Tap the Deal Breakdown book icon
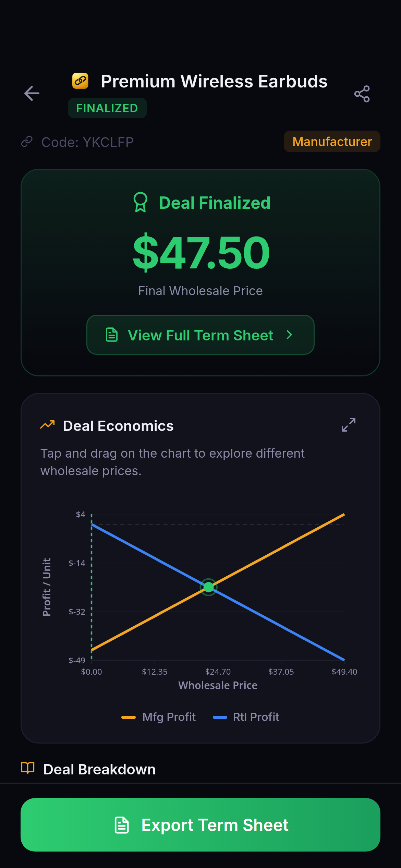The width and height of the screenshot is (401, 868). tap(28, 768)
